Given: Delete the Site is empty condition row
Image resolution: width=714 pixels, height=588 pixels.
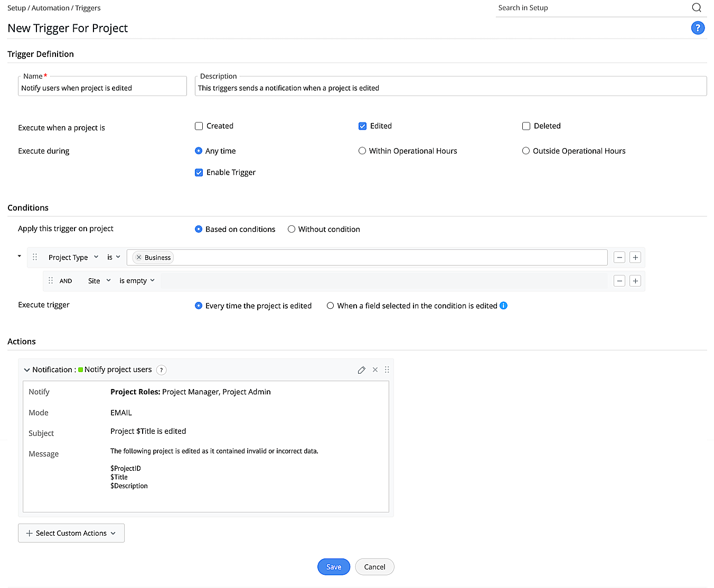Looking at the screenshot, I should point(619,281).
